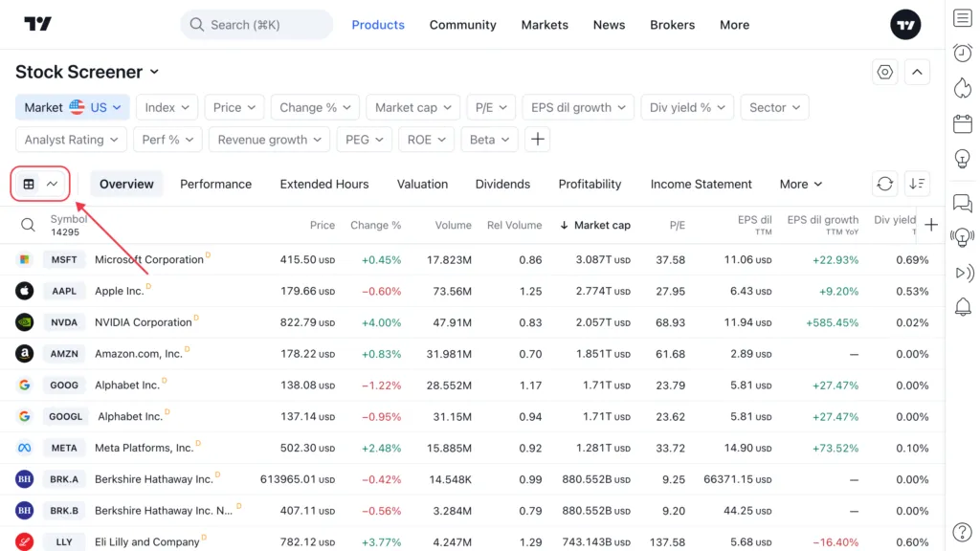Click the refresh data icon
The width and height of the screenshot is (980, 551).
pos(884,184)
